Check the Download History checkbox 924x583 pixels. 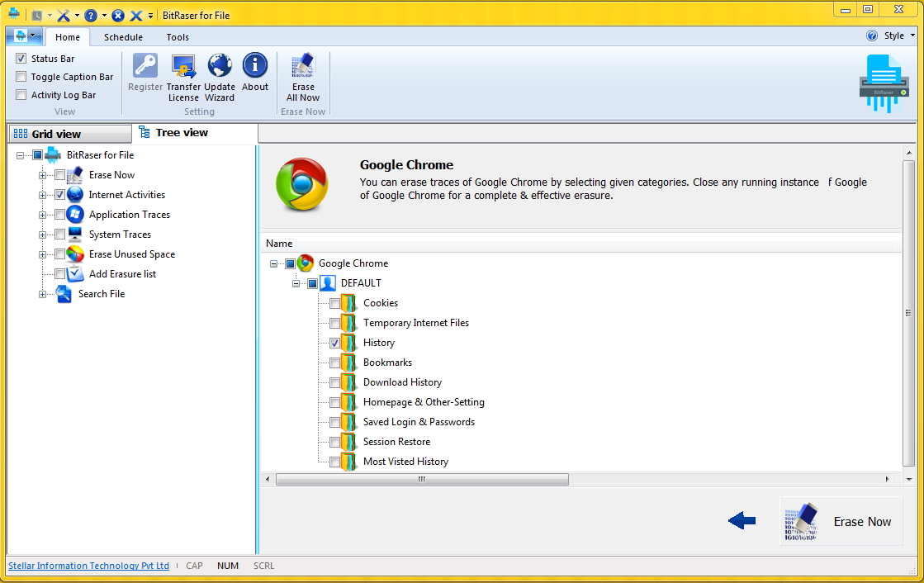(x=334, y=382)
